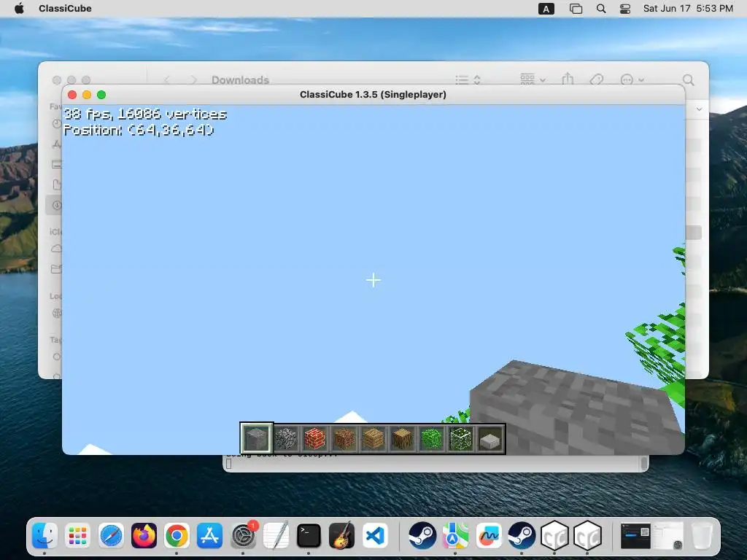Viewport: 747px width, 560px height.
Task: Open TextEdit from the Dock
Action: (276, 535)
